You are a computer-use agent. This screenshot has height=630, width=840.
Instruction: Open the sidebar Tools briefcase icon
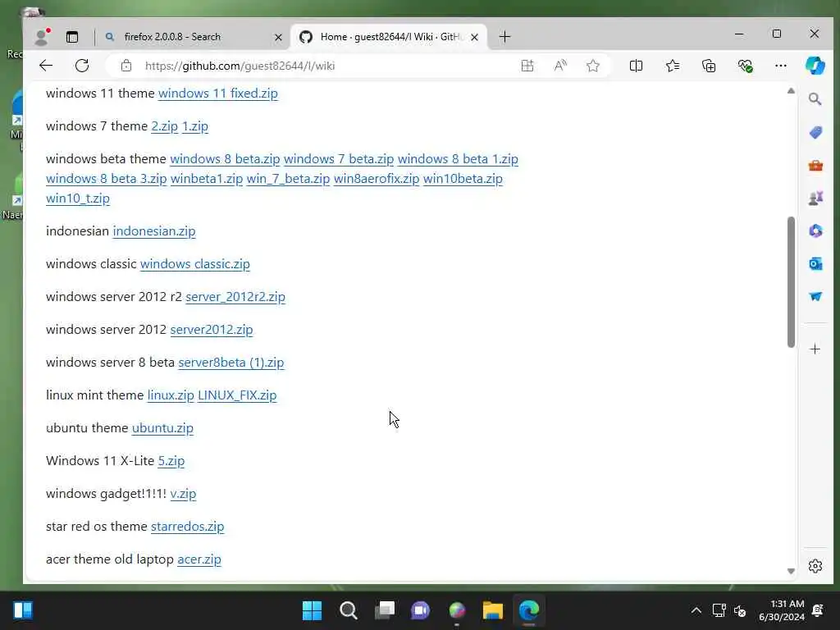pos(815,166)
